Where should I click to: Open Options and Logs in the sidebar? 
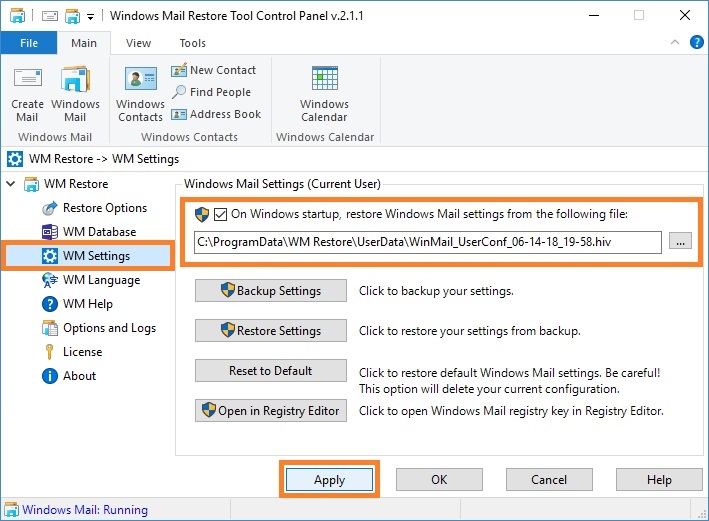click(x=99, y=328)
